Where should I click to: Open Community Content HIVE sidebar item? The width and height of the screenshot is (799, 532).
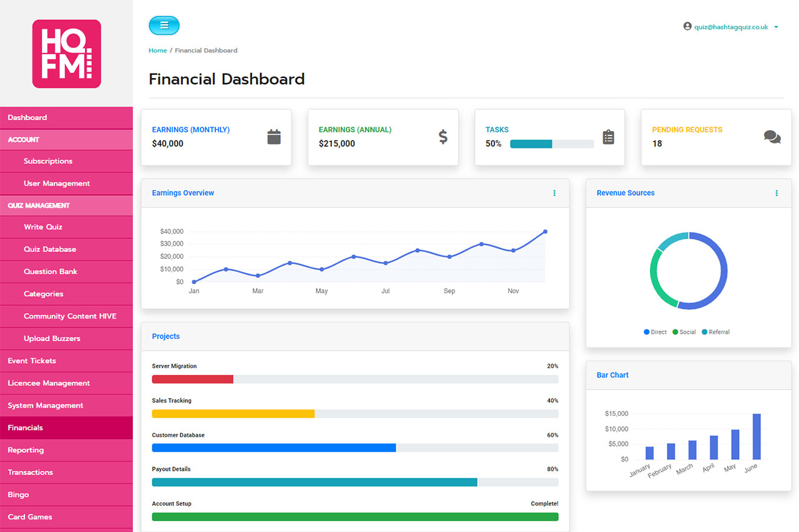66,316
